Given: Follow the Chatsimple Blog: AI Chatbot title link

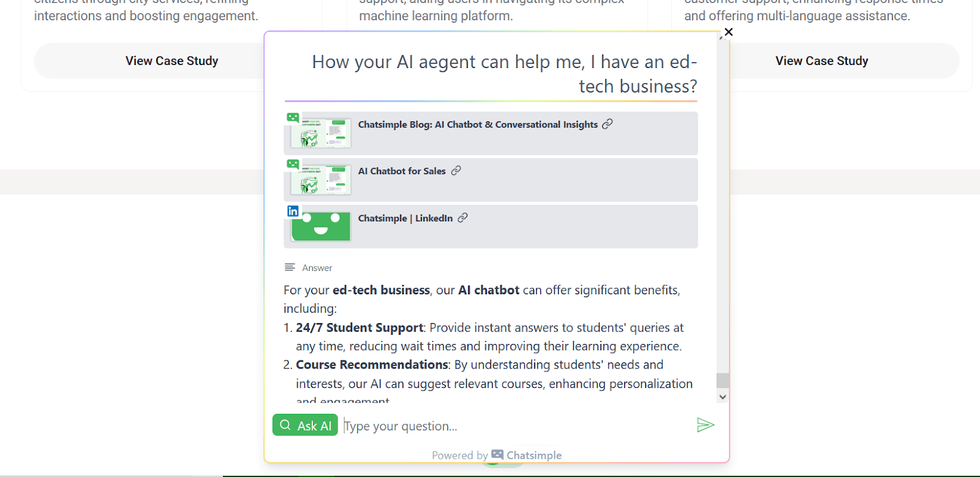Looking at the screenshot, I should (x=478, y=124).
